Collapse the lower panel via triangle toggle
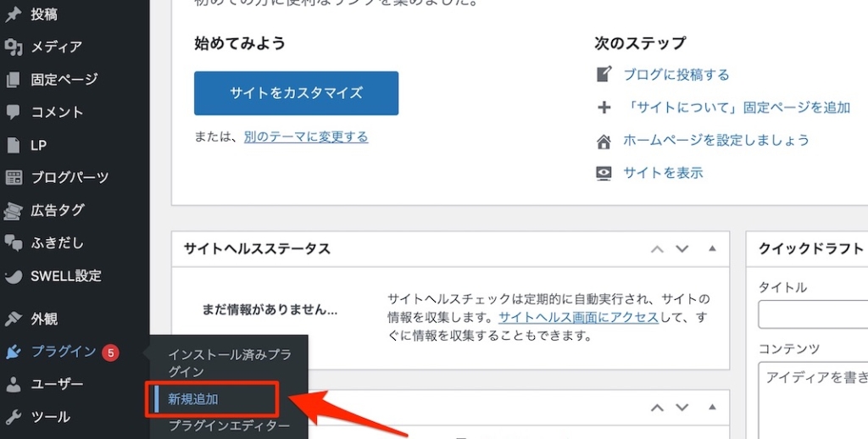The width and height of the screenshot is (868, 439). tap(712, 407)
